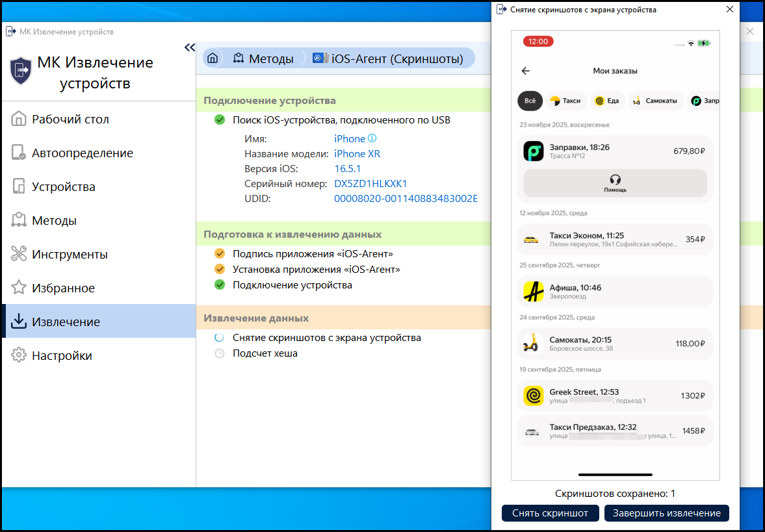Viewport: 765px width, 532px height.
Task: Collapse the sidebar with double chevron icon
Action: [190, 47]
